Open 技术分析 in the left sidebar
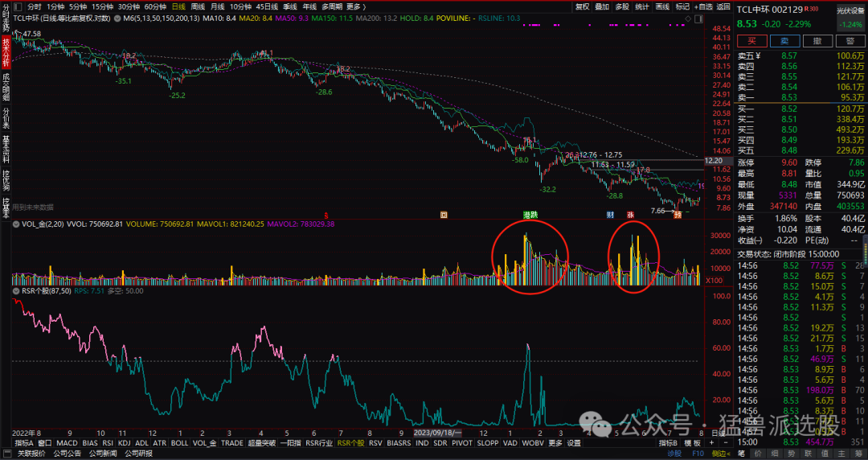 click(6, 53)
